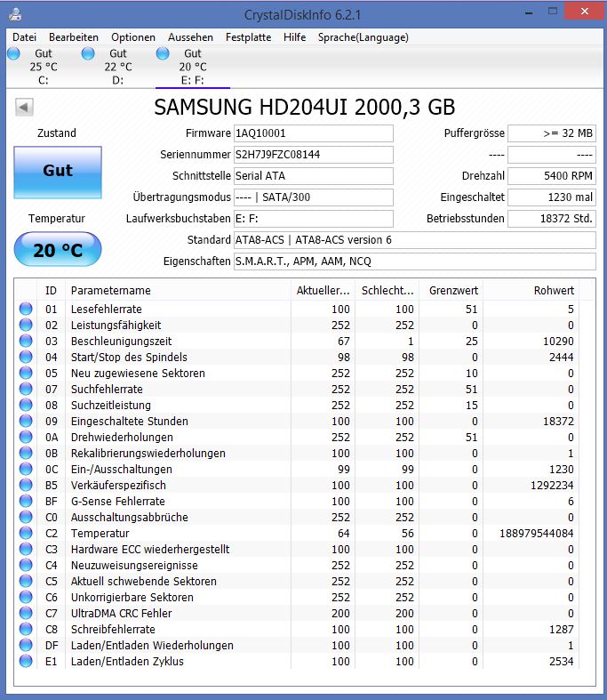
Task: Click the blue Gut health status button
Action: click(x=58, y=173)
